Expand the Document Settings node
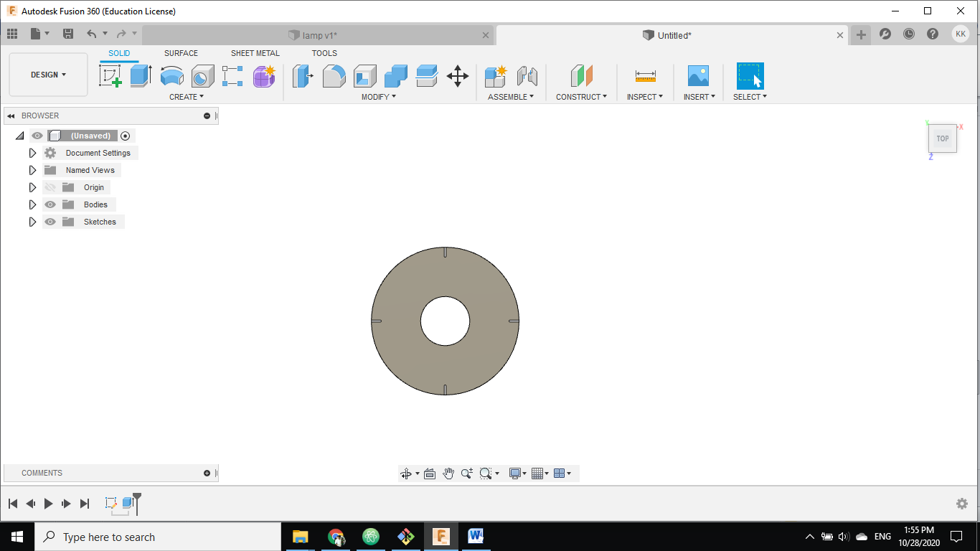 coord(32,153)
